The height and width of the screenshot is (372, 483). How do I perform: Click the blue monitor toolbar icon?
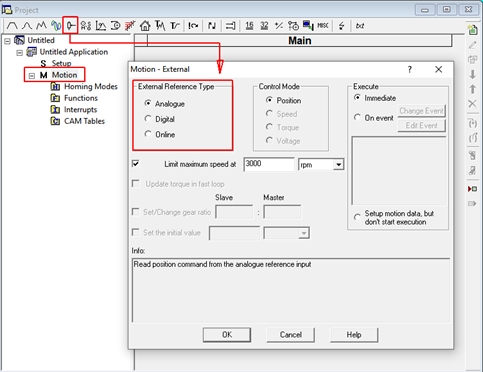(x=308, y=26)
